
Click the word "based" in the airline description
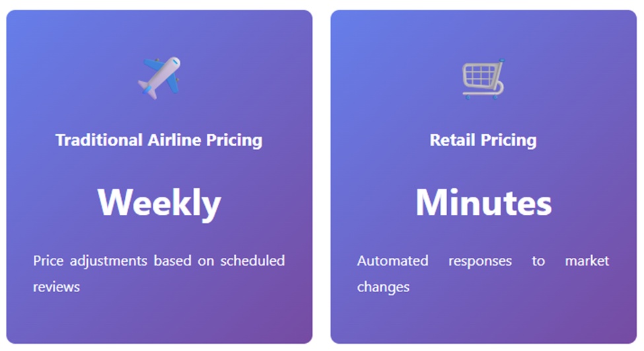pos(172,260)
